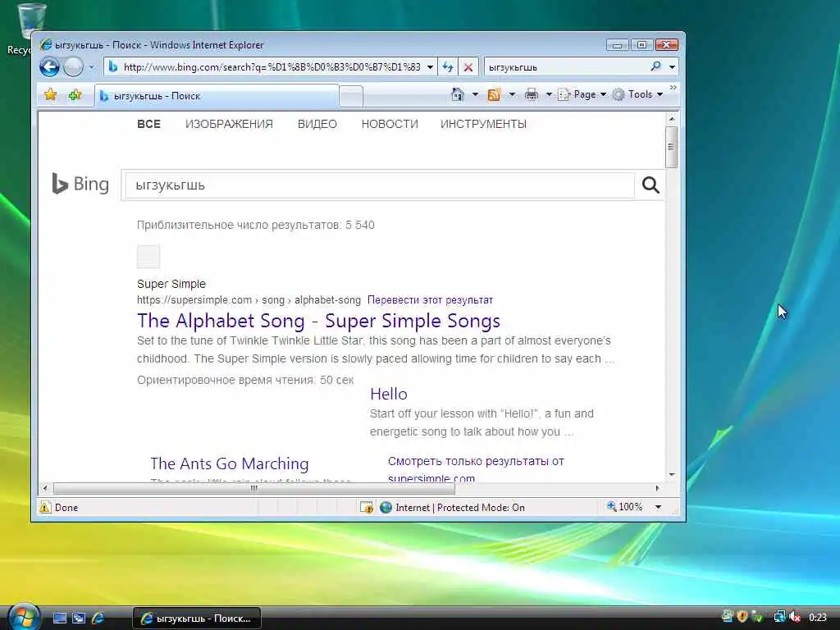
Task: Click the Bing logo
Action: coord(80,184)
